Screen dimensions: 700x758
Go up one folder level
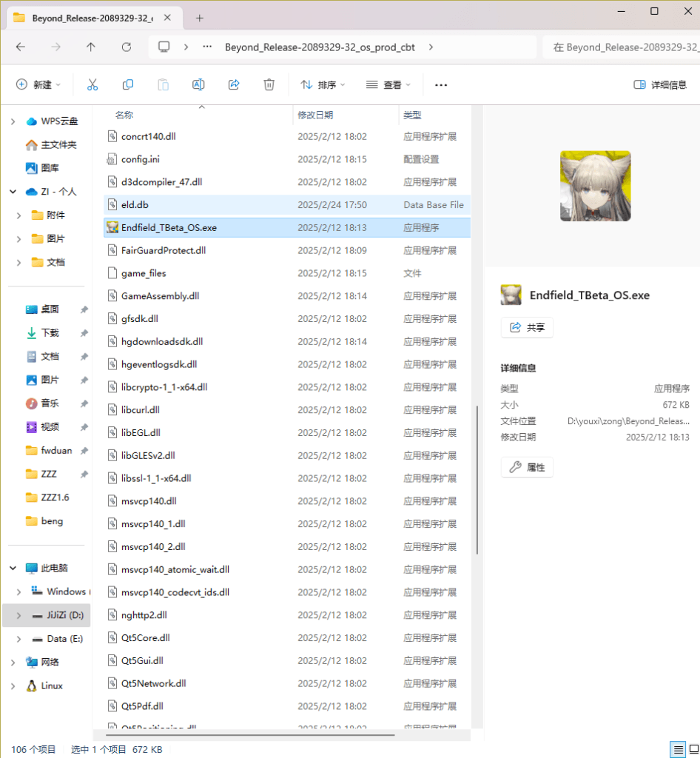(x=91, y=47)
